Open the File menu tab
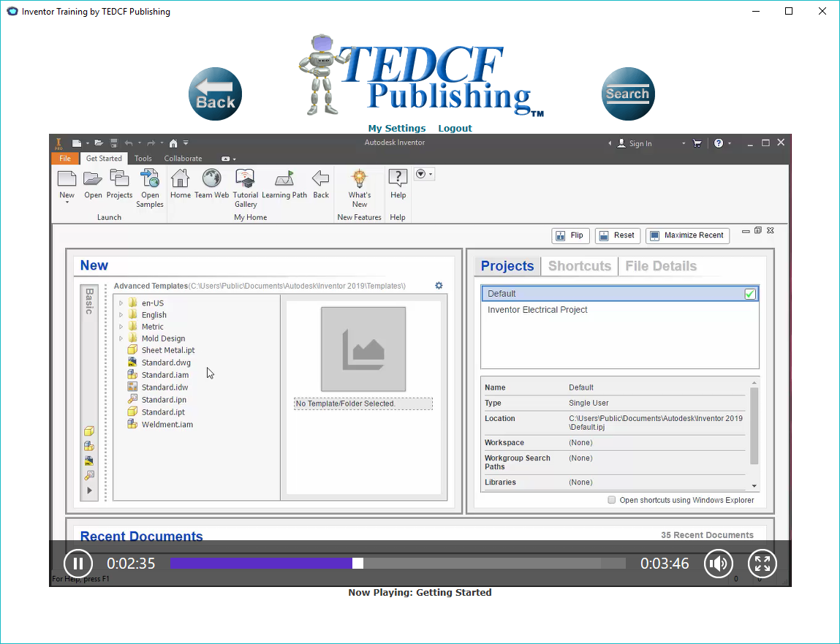This screenshot has height=644, width=840. coord(65,159)
